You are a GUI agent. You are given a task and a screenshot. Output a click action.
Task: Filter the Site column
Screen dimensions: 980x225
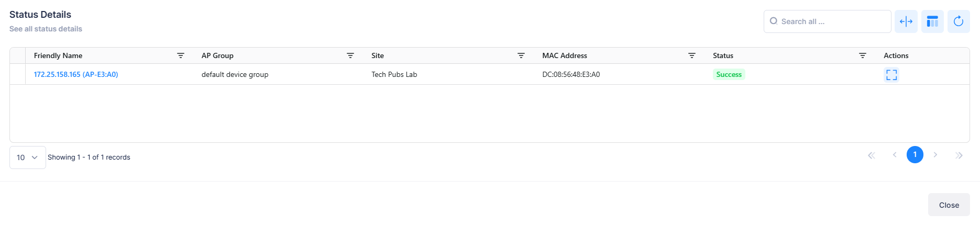point(521,55)
